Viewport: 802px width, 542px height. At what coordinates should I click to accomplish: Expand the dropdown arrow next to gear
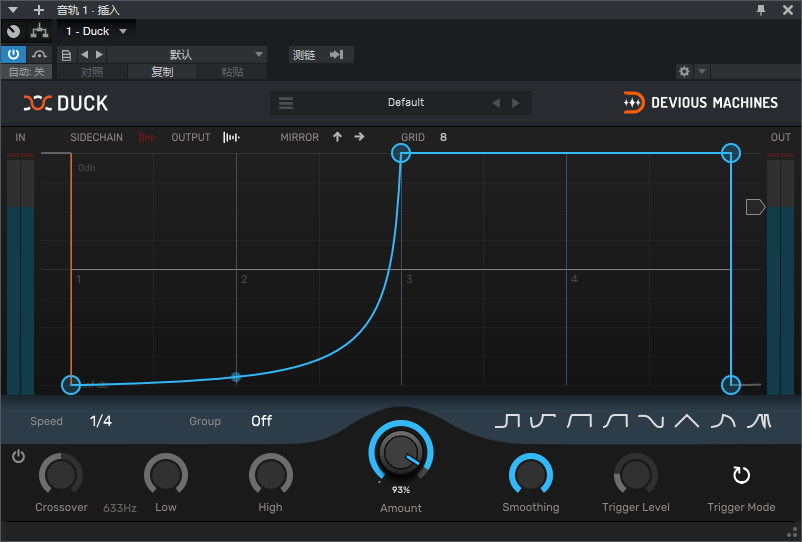702,71
